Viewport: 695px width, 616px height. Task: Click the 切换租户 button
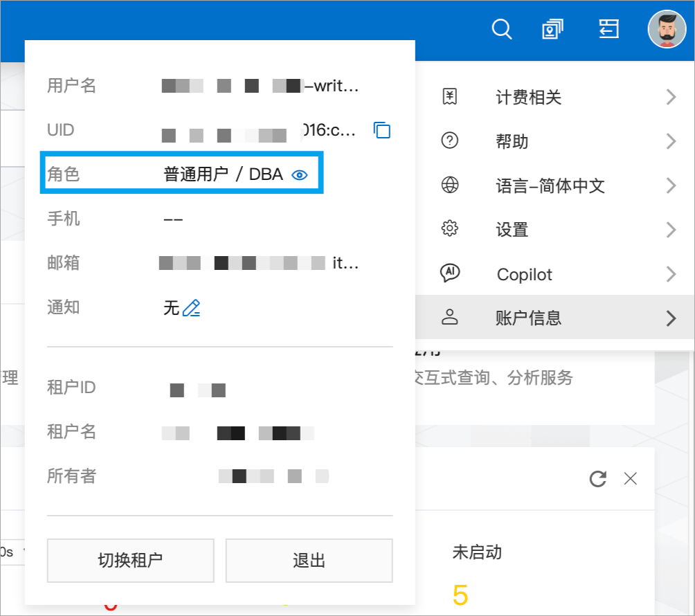coord(131,561)
